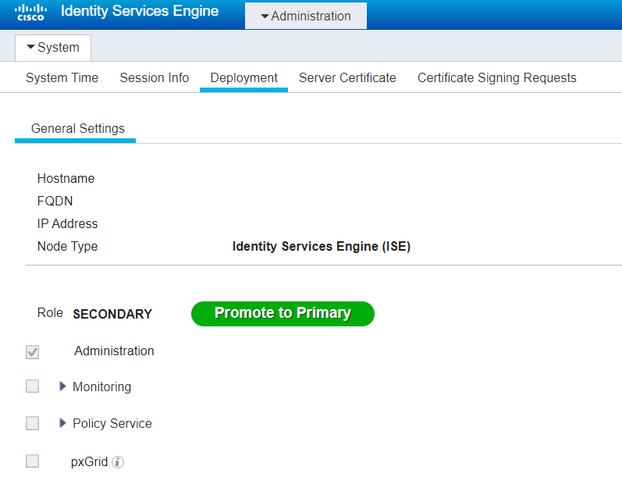Open the Administration dropdown menu
This screenshot has height=492, width=622.
point(306,16)
